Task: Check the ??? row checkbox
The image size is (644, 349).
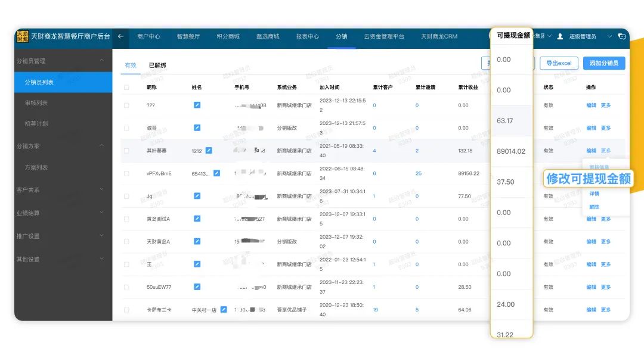Action: [126, 105]
